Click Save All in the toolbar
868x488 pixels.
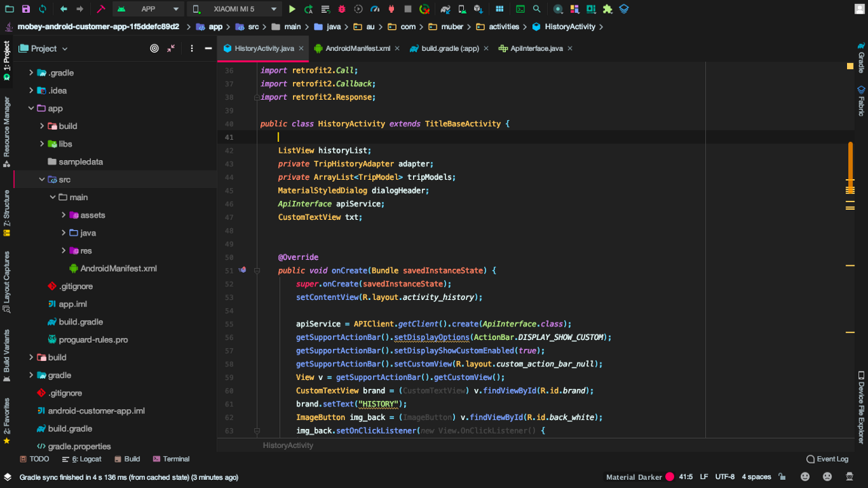click(26, 10)
